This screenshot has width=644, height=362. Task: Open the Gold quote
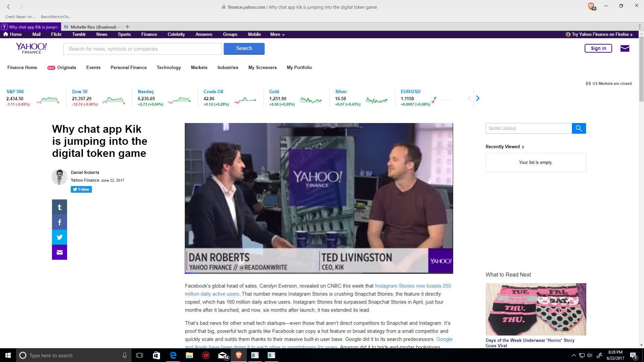coord(274,92)
